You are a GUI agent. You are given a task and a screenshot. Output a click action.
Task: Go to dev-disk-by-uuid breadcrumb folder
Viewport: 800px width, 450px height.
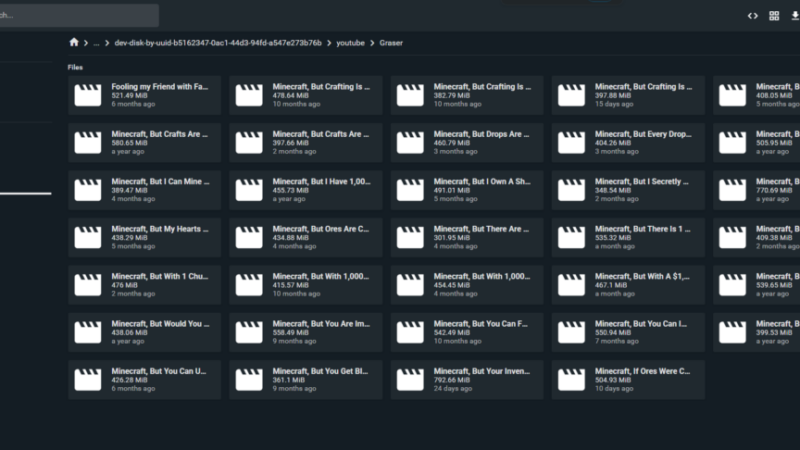pyautogui.click(x=216, y=43)
